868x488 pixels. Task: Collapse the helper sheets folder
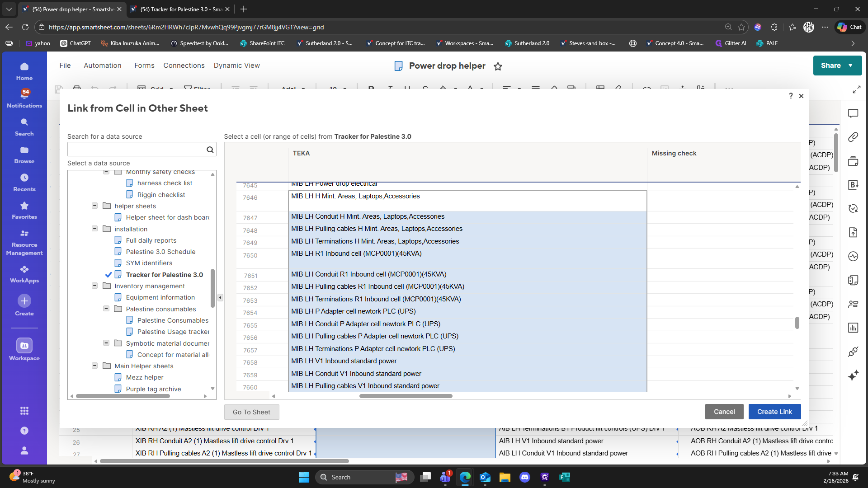[95, 206]
